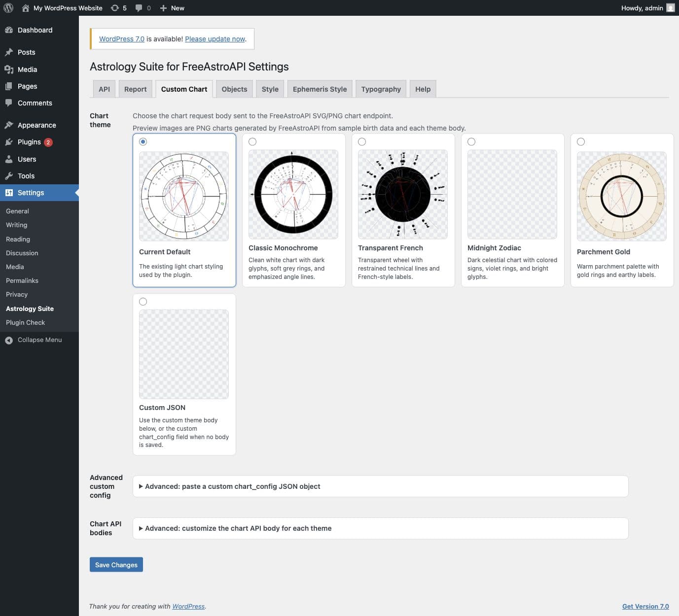Open Reading settings submenu
This screenshot has height=616, width=679.
[18, 239]
